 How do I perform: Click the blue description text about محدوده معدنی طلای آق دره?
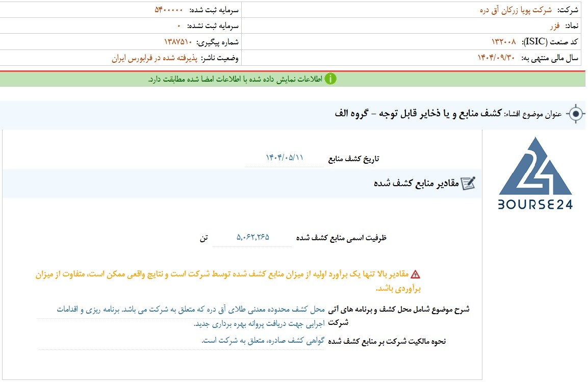191,316
